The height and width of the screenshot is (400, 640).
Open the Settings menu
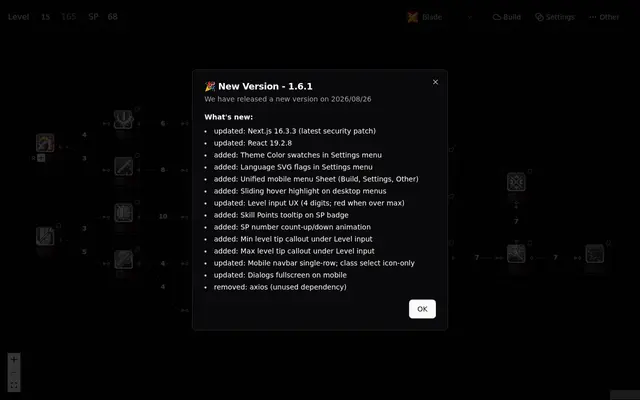pyautogui.click(x=555, y=17)
